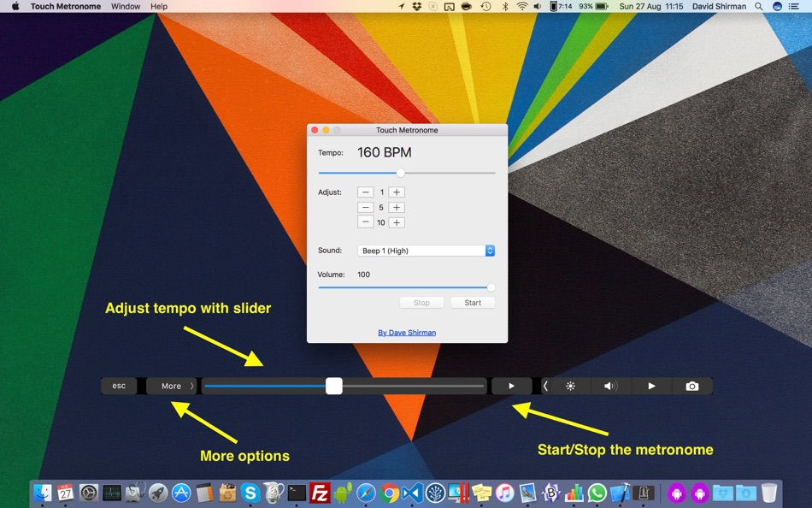The height and width of the screenshot is (508, 812).
Task: Increase tempo by 10 with plus button
Action: point(397,222)
